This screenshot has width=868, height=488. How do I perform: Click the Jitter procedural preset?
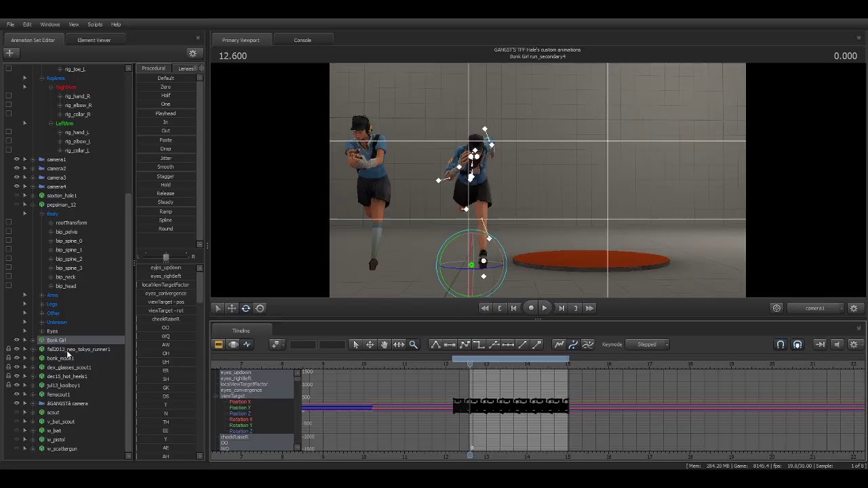[x=165, y=158]
